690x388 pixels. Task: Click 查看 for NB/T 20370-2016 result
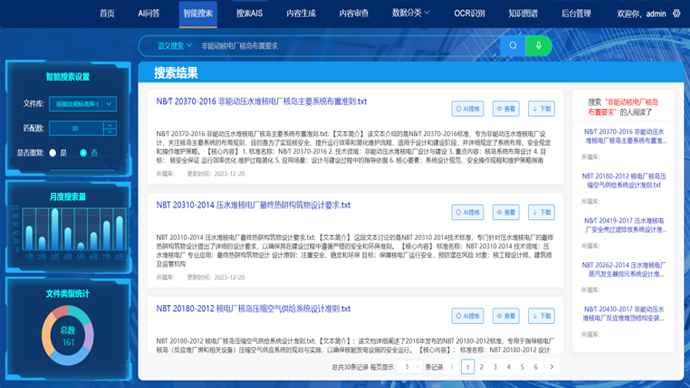506,109
